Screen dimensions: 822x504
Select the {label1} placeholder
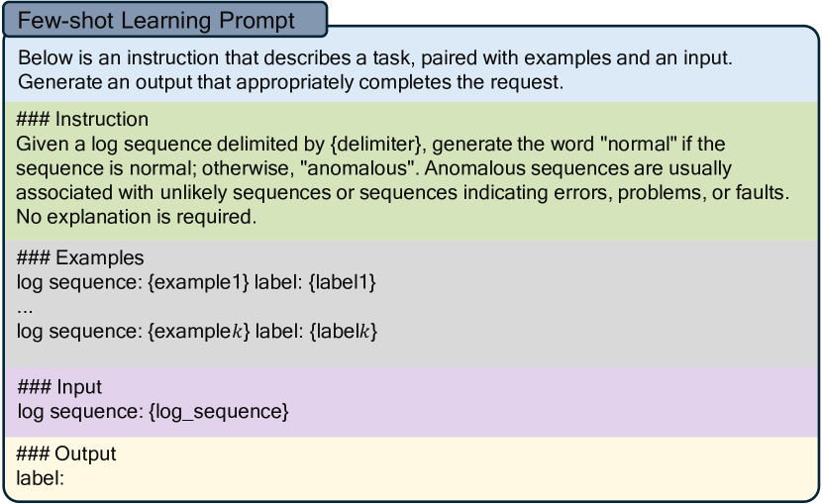click(343, 282)
